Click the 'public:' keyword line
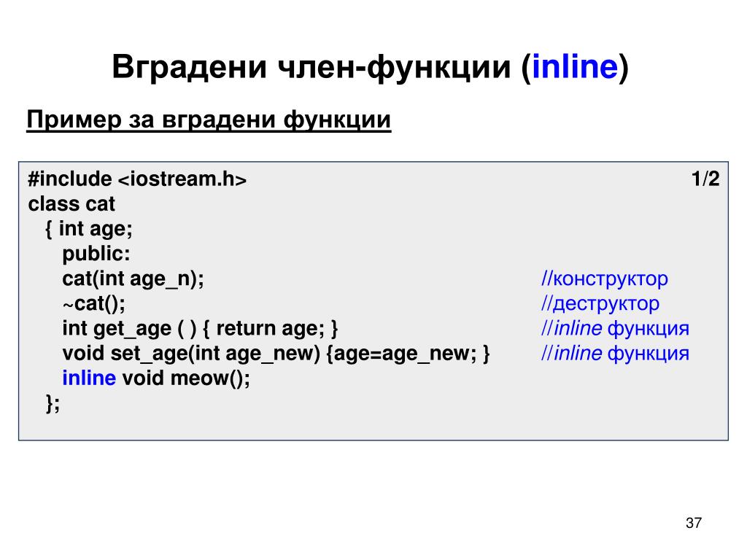 (96, 254)
